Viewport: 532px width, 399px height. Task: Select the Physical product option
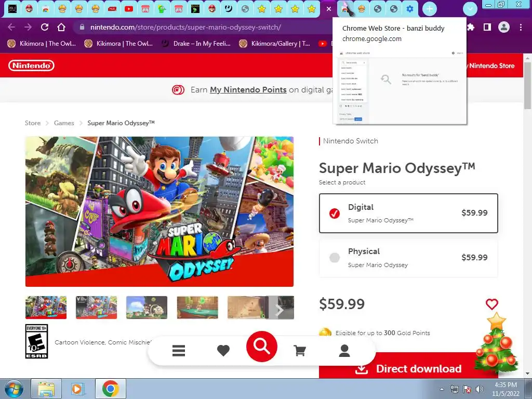tap(408, 258)
